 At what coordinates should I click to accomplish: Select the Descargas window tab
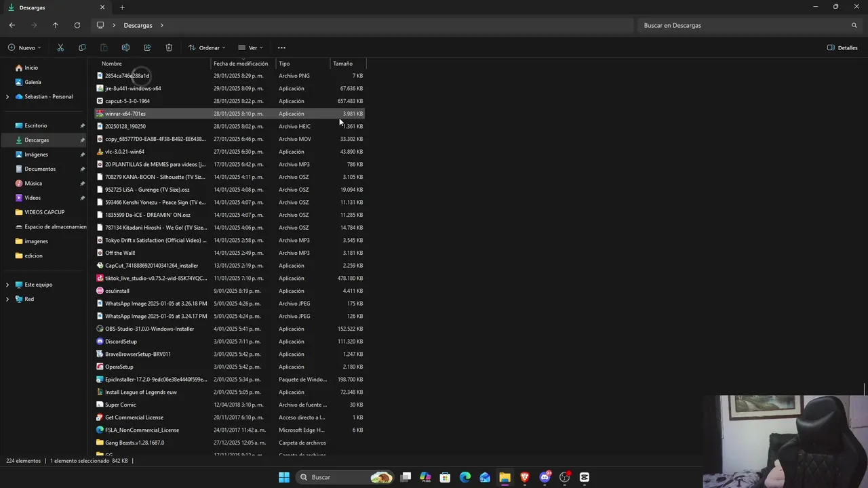56,7
